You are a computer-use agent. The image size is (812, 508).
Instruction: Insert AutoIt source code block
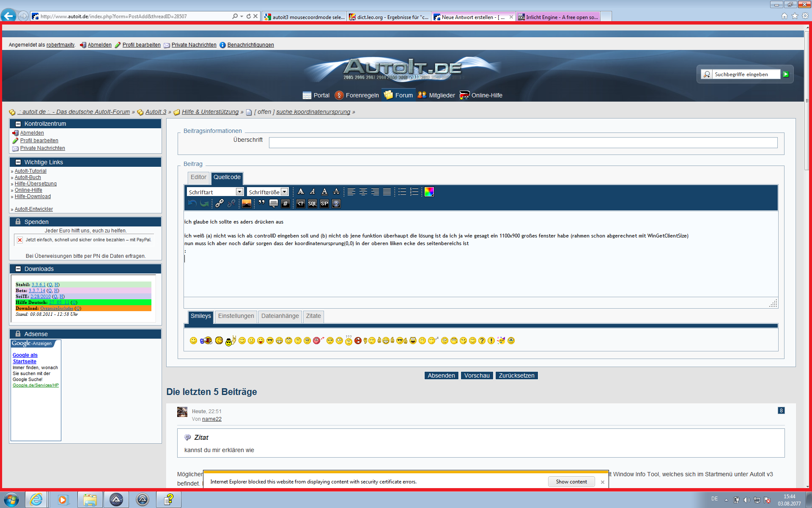click(x=336, y=204)
